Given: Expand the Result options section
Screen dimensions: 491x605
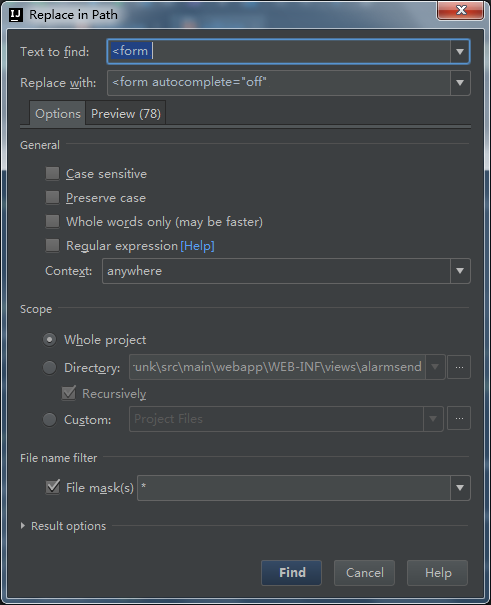Looking at the screenshot, I should 23,526.
